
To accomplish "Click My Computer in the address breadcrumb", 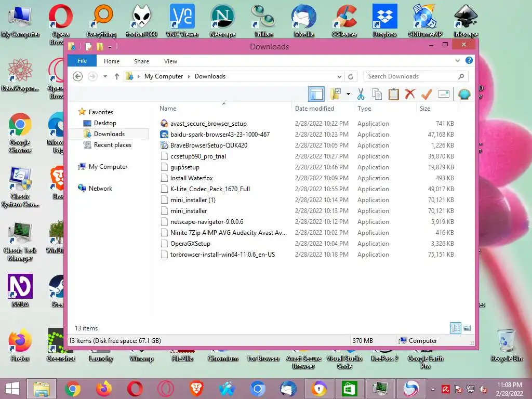I will pos(164,76).
